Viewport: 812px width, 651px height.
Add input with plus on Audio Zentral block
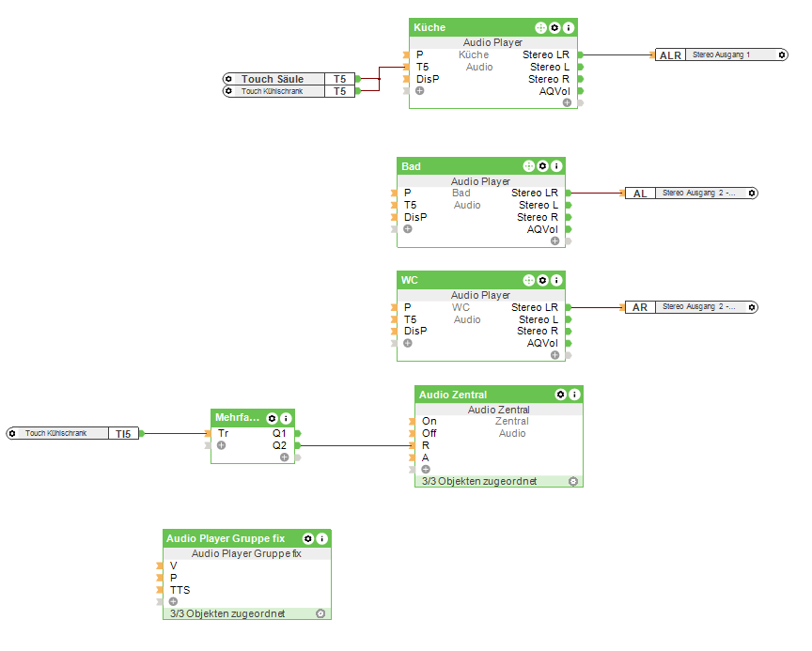[x=426, y=470]
